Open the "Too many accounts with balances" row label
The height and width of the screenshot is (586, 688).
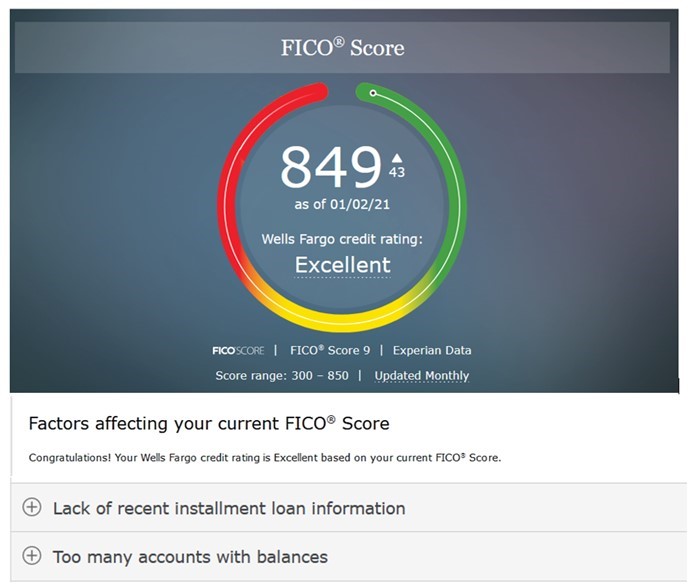tap(190, 556)
